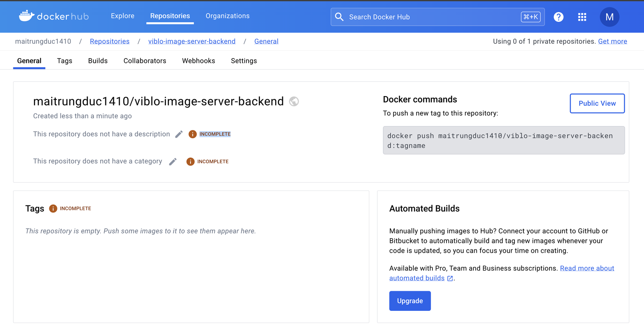
Task: Click the pencil icon to edit category
Action: pos(173,162)
